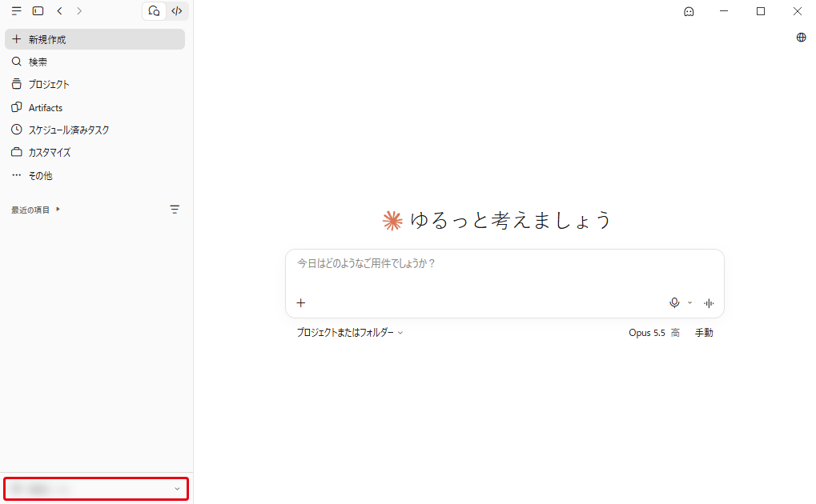
Task: Start a new chat with 新規作成
Action: pyautogui.click(x=94, y=39)
